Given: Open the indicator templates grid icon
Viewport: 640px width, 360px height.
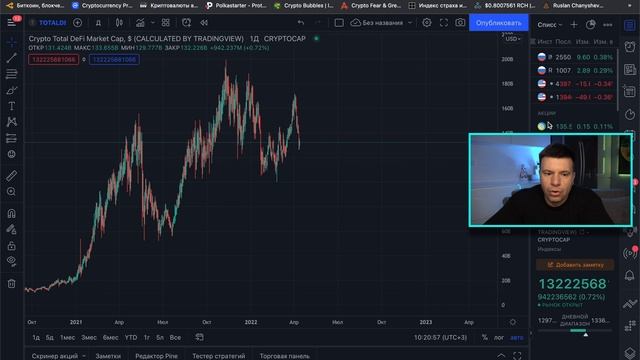Looking at the screenshot, I should [x=165, y=23].
